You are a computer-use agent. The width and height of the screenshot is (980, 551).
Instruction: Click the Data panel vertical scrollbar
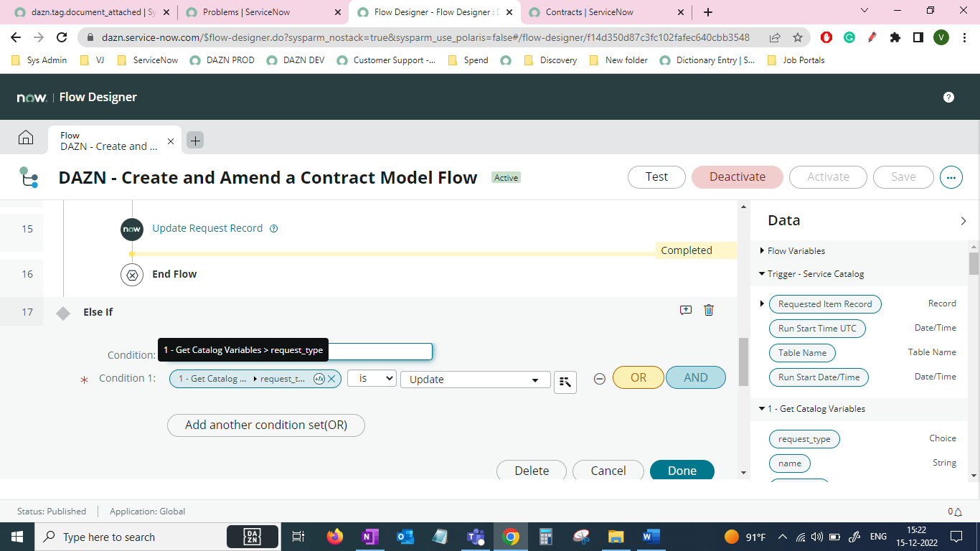coord(974,263)
